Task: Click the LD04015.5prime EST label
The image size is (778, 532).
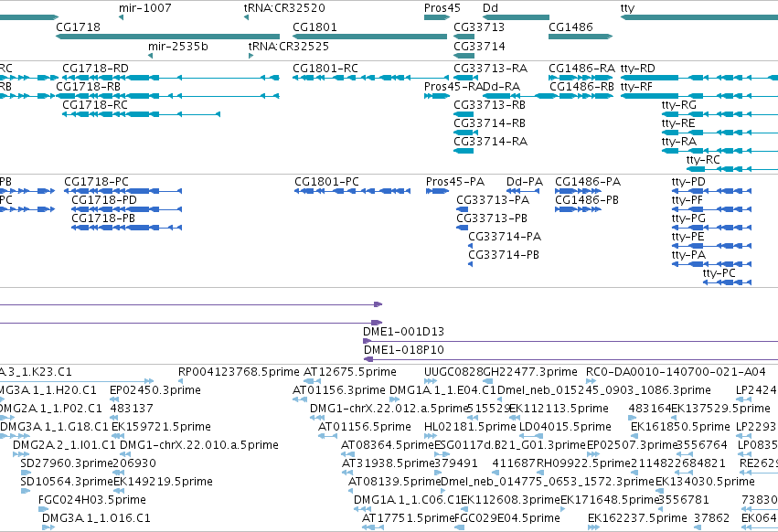Action: tap(565, 427)
